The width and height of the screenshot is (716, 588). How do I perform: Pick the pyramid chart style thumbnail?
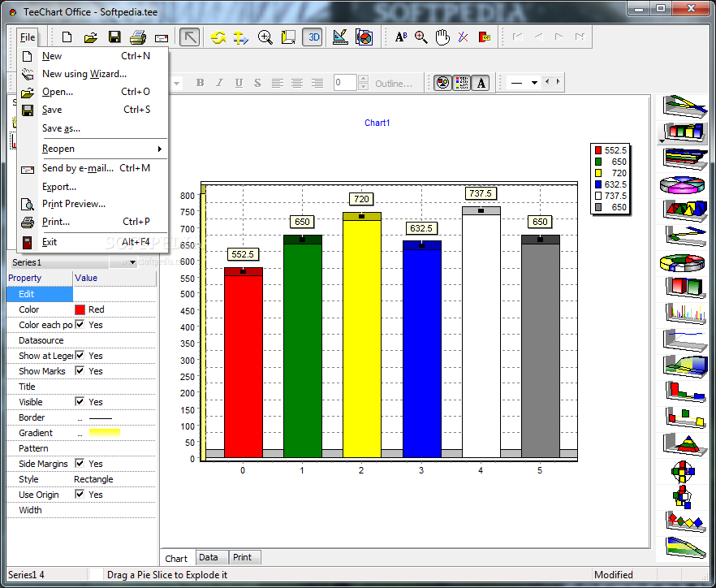coord(685,443)
